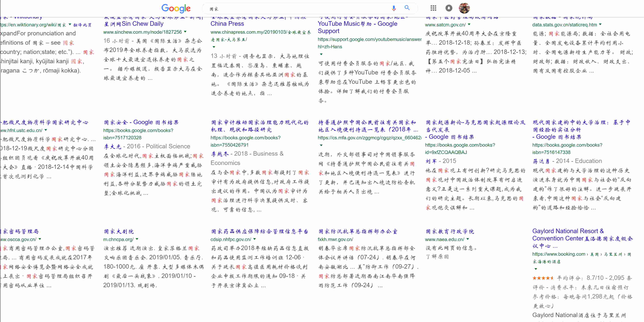The width and height of the screenshot is (644, 322).
Task: Open the 国家大剧院 result
Action: point(119,231)
